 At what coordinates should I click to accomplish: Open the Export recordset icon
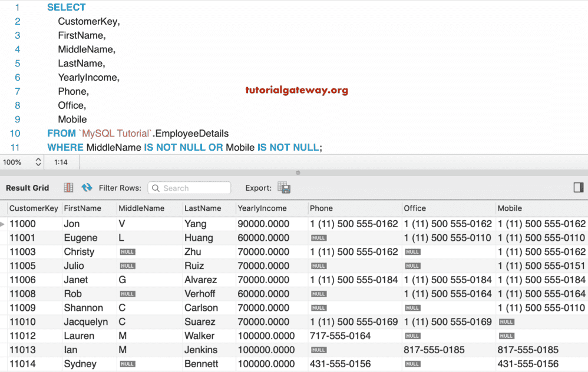[x=283, y=187]
